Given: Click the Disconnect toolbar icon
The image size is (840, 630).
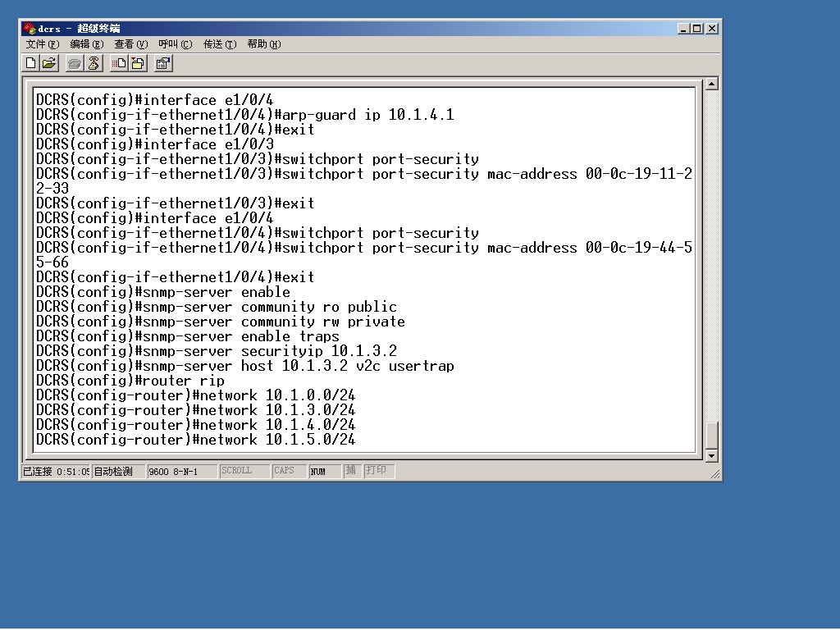Looking at the screenshot, I should coord(94,64).
